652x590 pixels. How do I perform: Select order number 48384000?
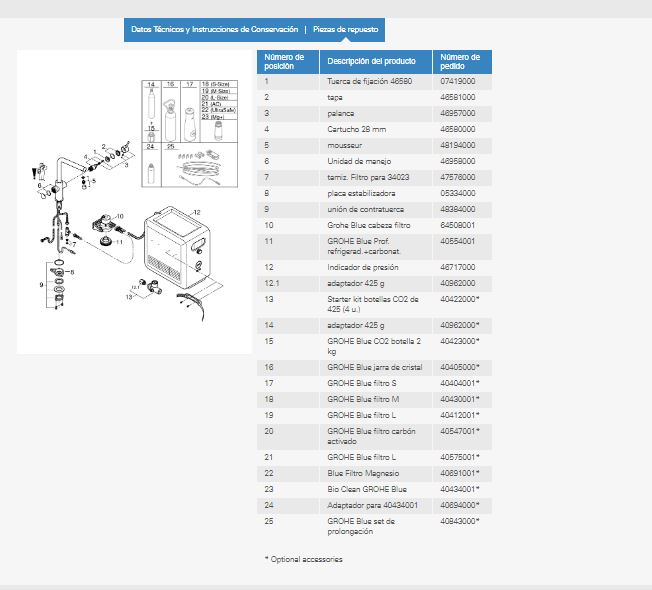coord(457,210)
